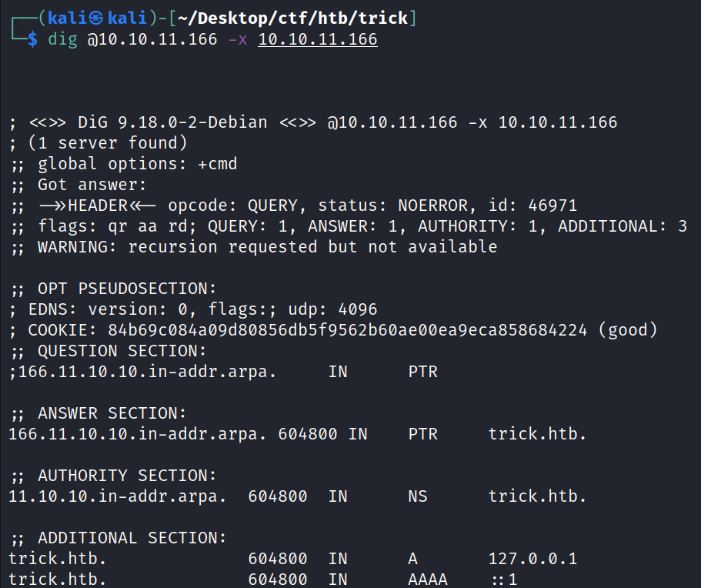Click the Kali logo symbol in the prompt
The image size is (701, 588).
pos(96,18)
